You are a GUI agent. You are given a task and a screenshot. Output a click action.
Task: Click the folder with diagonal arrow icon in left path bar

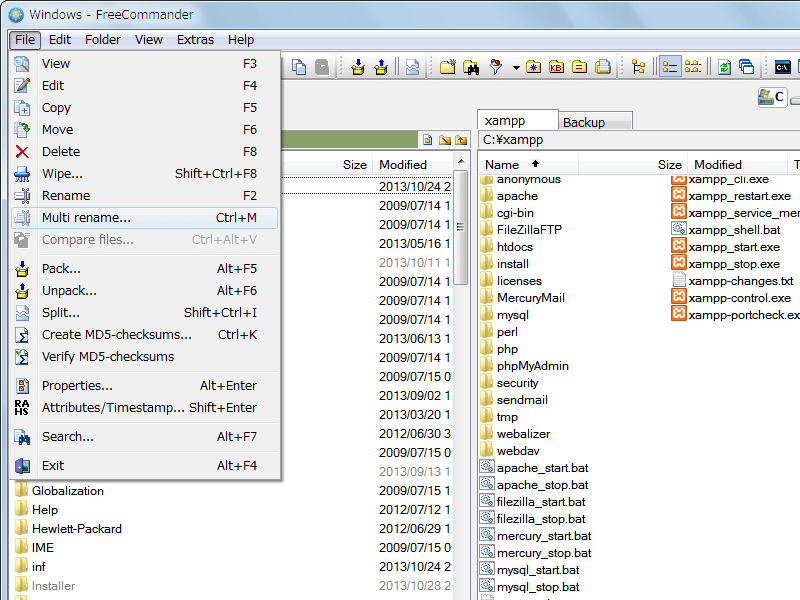[x=445, y=140]
